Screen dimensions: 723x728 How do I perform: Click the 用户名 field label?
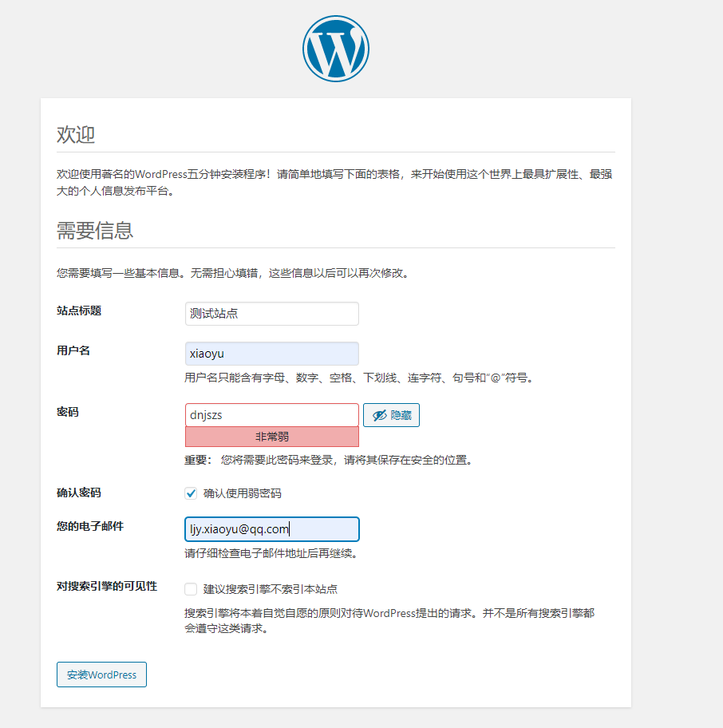pos(73,350)
